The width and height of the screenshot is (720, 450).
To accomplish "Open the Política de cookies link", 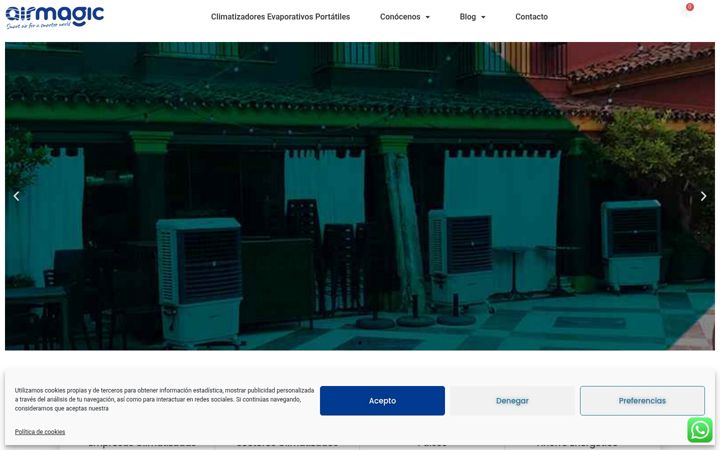I will pyautogui.click(x=40, y=432).
